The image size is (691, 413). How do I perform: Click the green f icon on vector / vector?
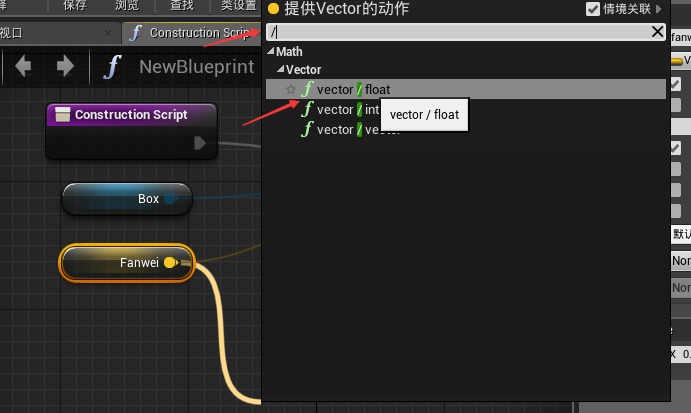(307, 130)
